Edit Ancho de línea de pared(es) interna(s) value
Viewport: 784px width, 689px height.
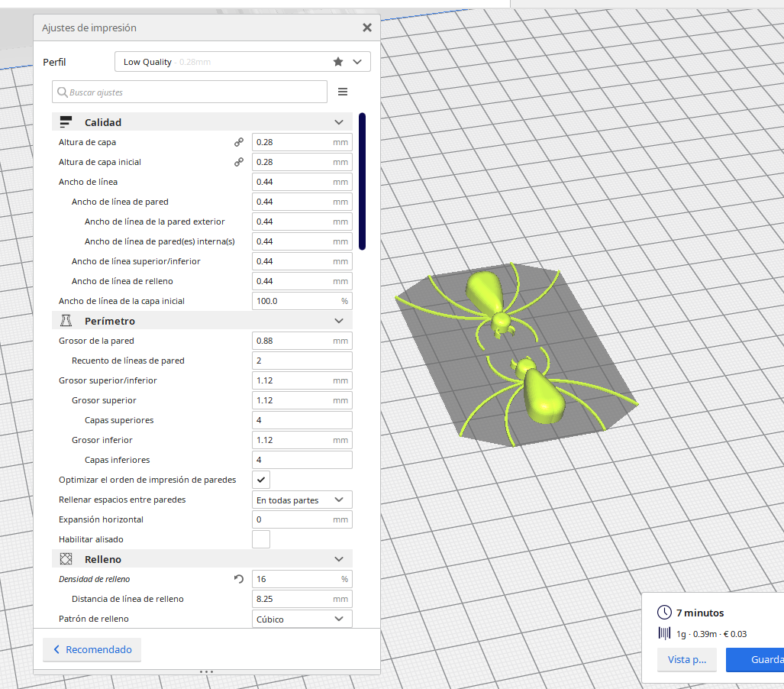302,241
